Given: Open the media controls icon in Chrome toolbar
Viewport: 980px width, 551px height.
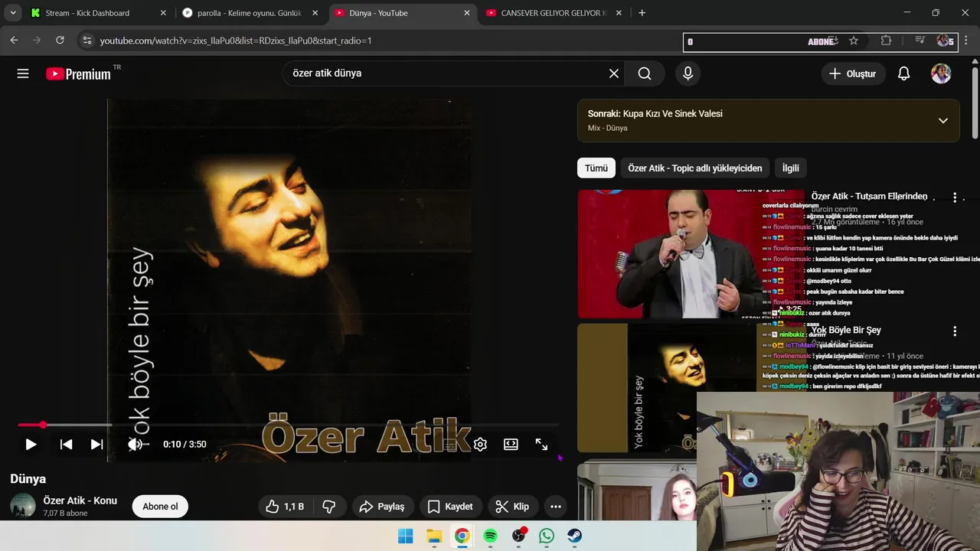Looking at the screenshot, I should tap(920, 41).
